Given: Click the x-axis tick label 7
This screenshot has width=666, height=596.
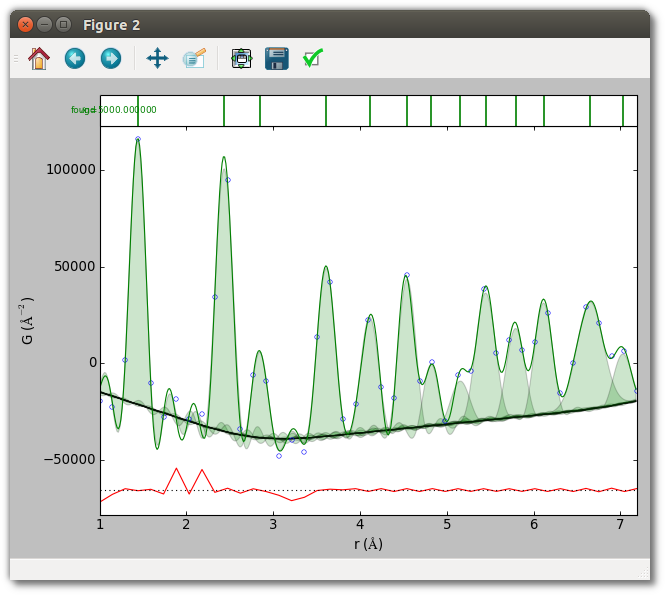Looking at the screenshot, I should (x=621, y=525).
